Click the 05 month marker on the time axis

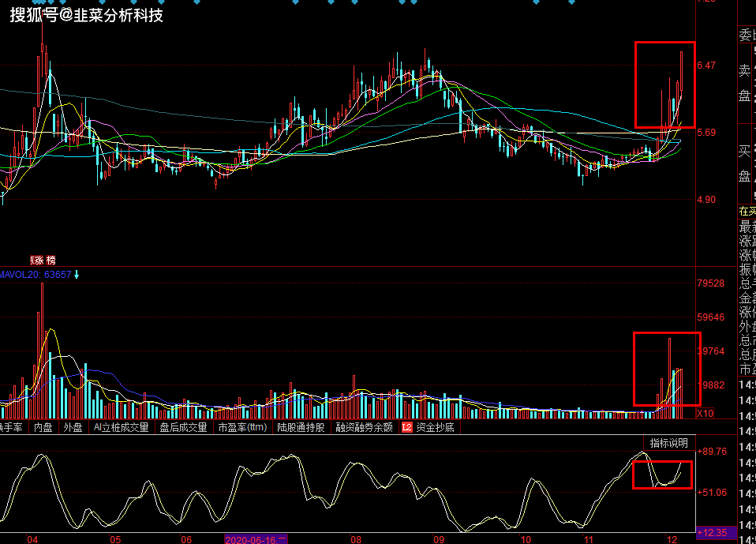[115, 539]
